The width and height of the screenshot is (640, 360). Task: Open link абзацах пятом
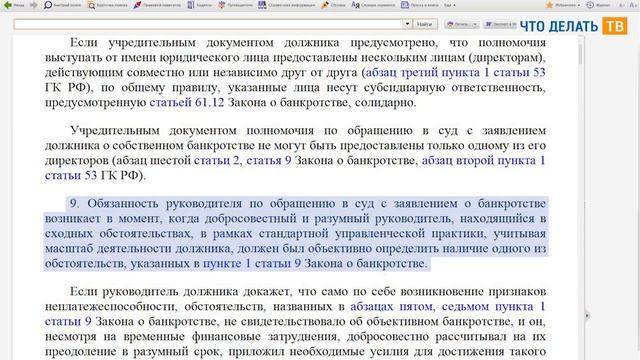pyautogui.click(x=391, y=306)
